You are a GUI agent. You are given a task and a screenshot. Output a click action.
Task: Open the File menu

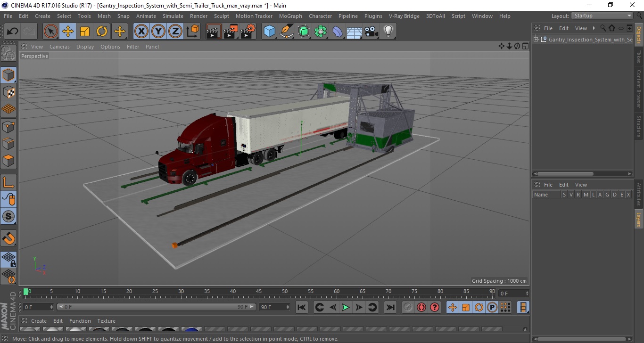(8, 16)
